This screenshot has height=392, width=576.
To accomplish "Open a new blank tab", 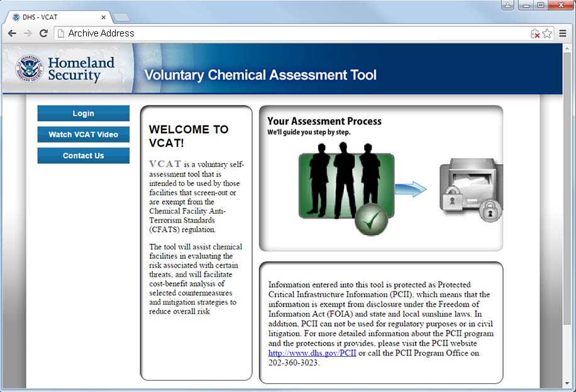I will point(121,17).
